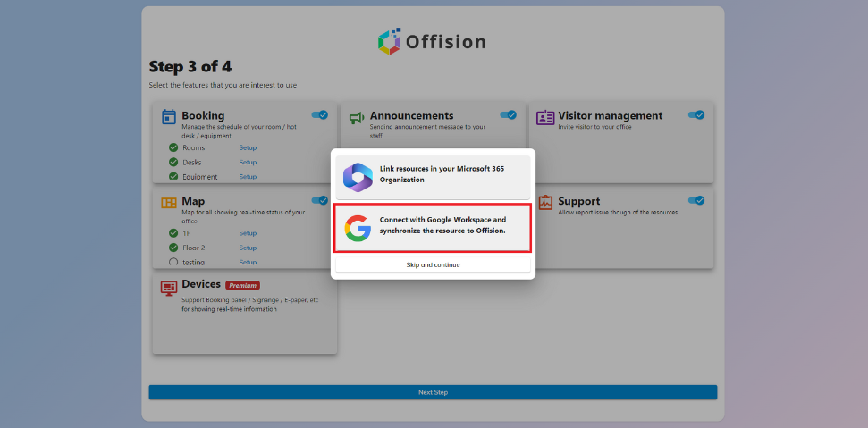Choose Connect with Google Workspace option

pos(433,228)
